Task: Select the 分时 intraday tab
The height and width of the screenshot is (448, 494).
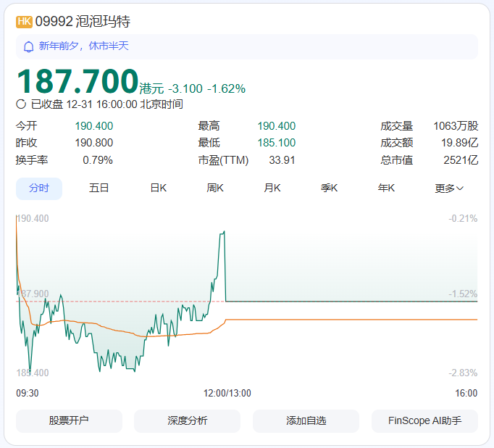Action: [39, 188]
